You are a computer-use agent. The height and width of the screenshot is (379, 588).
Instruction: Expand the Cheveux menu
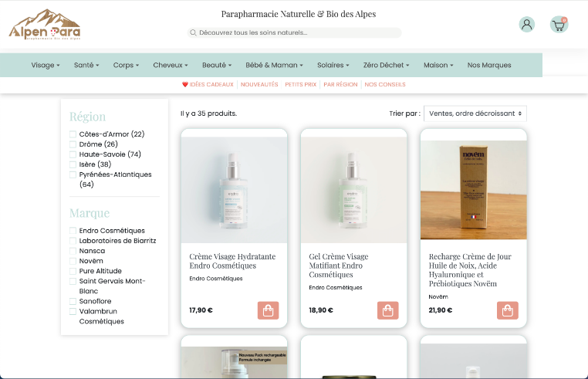coord(171,65)
